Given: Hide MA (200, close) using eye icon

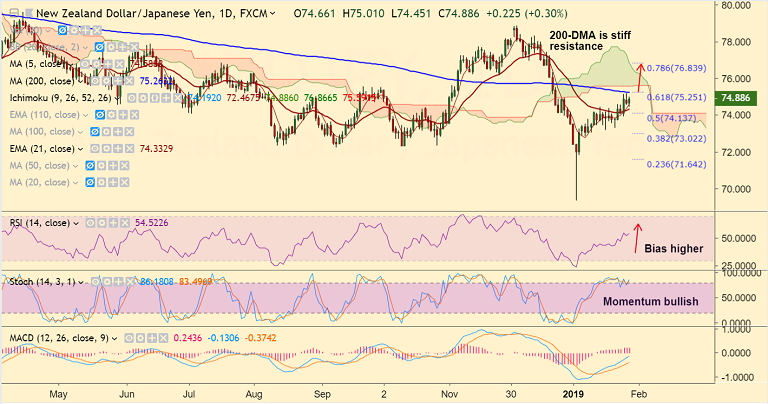Looking at the screenshot, I should tap(95, 80).
